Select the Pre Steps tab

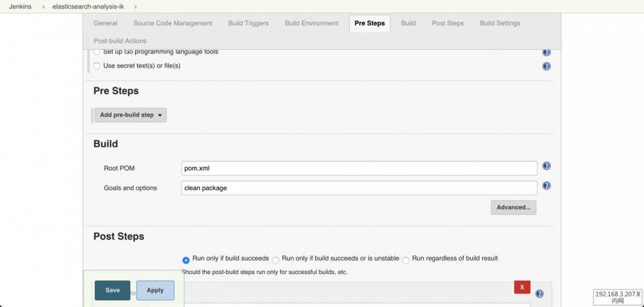coord(370,23)
